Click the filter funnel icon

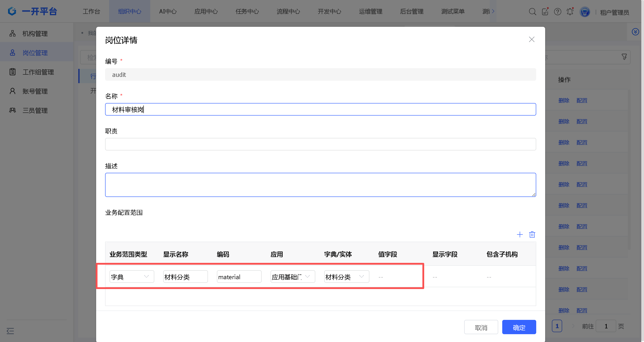click(x=624, y=57)
